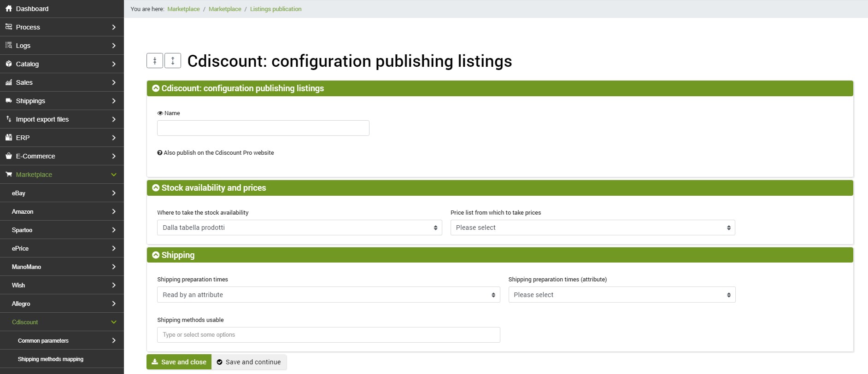
Task: Click Save and close button
Action: 179,362
